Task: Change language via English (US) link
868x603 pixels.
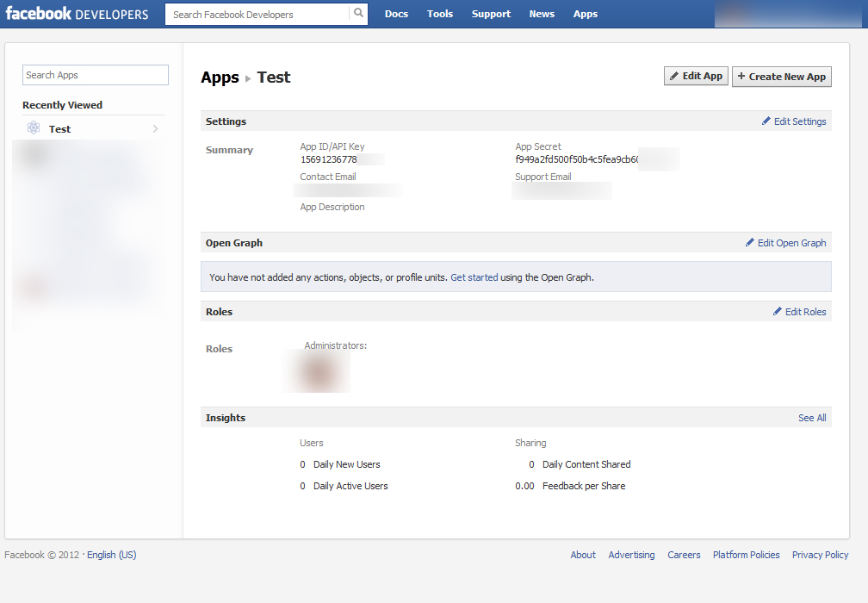Action: pyautogui.click(x=112, y=555)
